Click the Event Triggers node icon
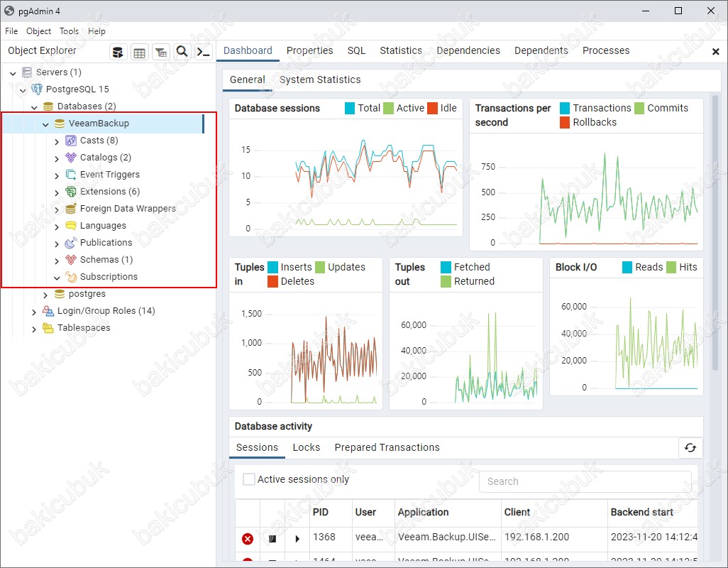The width and height of the screenshot is (728, 568). (x=70, y=175)
